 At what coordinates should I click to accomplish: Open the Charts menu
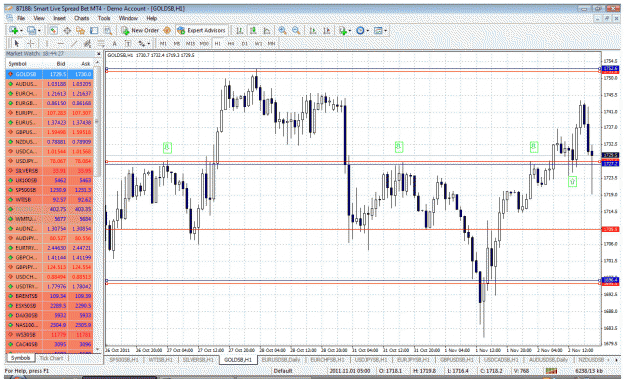click(81, 18)
